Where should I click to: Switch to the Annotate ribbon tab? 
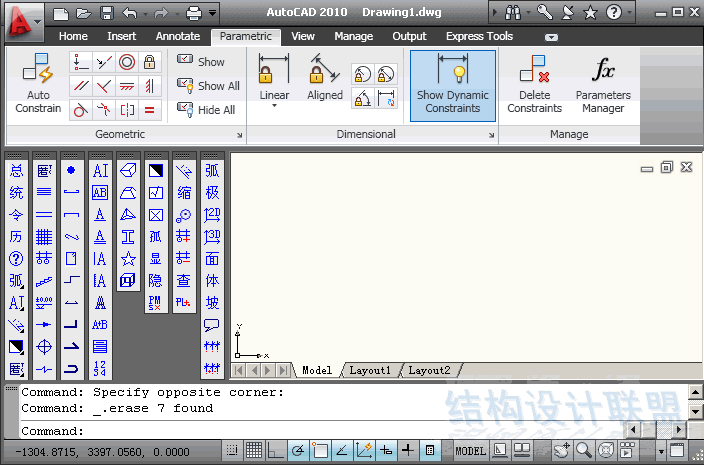(178, 36)
